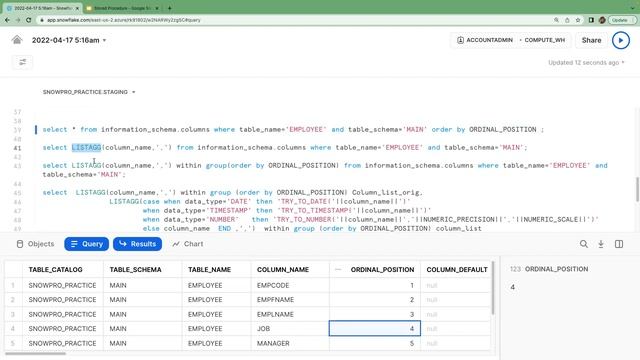Toggle the results side panel icon
The height and width of the screenshot is (360, 640).
tap(619, 244)
